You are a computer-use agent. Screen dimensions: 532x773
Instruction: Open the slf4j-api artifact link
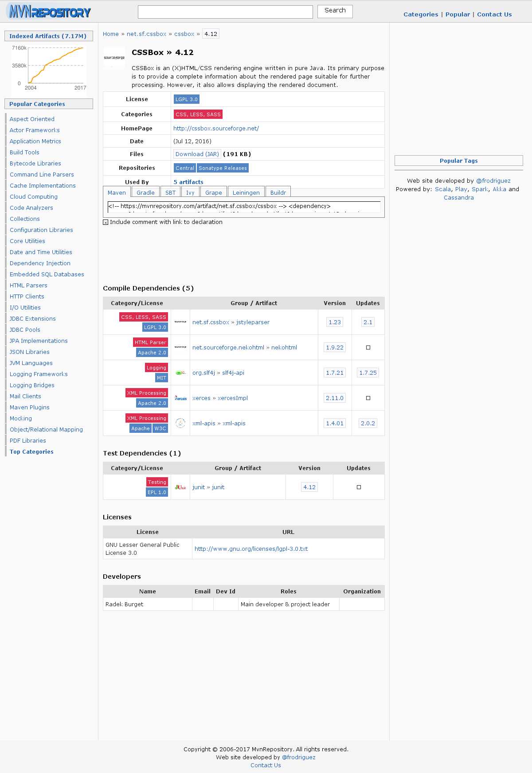click(233, 373)
